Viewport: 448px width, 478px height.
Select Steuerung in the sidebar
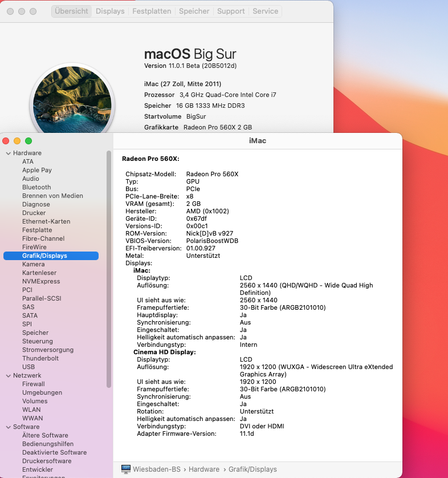coord(37,341)
